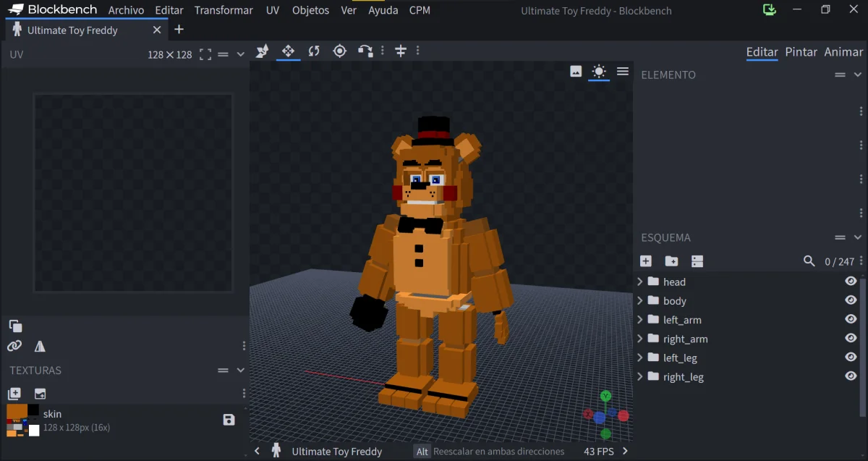
Task: Open outliner toolbar three-dots options
Action: coord(861,261)
